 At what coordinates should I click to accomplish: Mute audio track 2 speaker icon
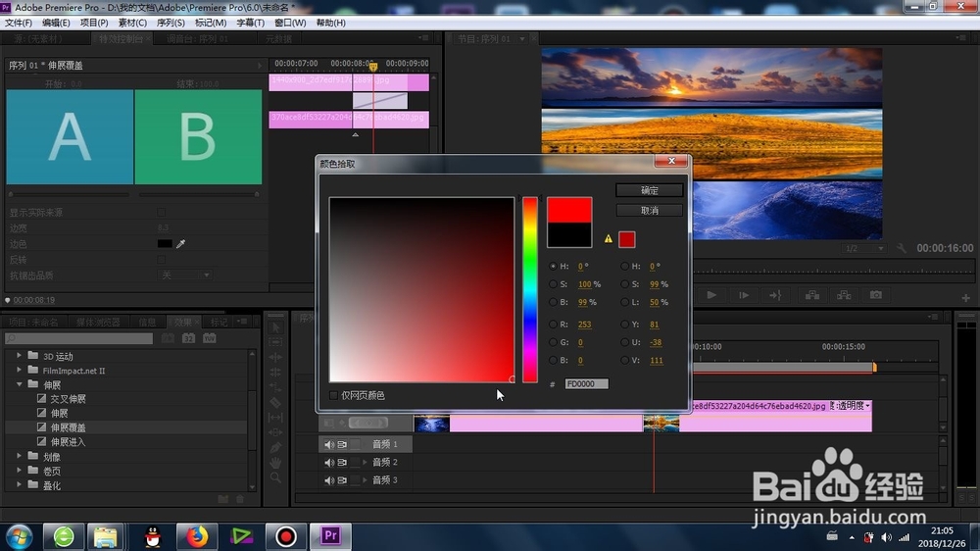[328, 463]
